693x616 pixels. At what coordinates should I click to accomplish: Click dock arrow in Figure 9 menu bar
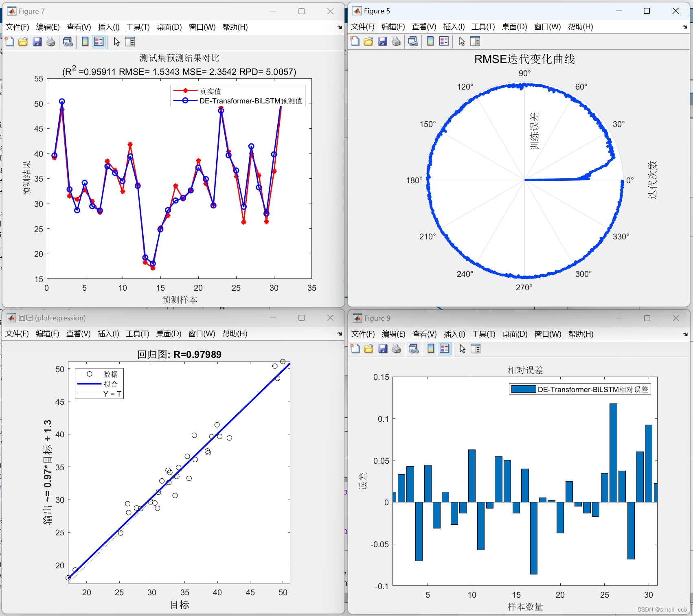(685, 334)
